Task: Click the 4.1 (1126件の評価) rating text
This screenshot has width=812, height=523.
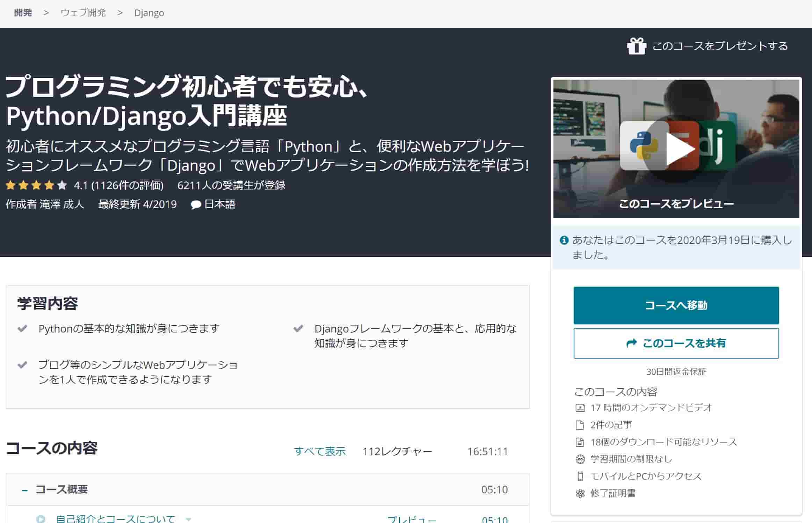Action: [119, 185]
